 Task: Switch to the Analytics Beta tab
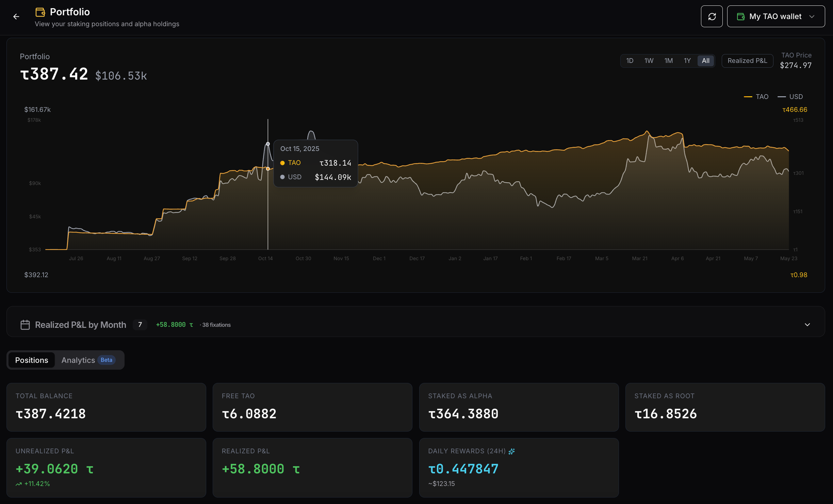tap(88, 360)
